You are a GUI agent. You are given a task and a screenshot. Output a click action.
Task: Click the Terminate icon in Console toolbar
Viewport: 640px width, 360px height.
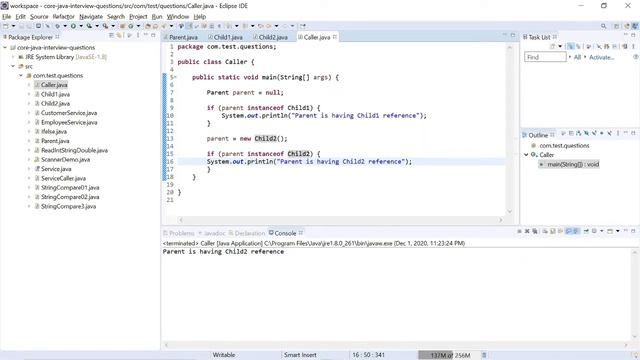[x=519, y=231]
